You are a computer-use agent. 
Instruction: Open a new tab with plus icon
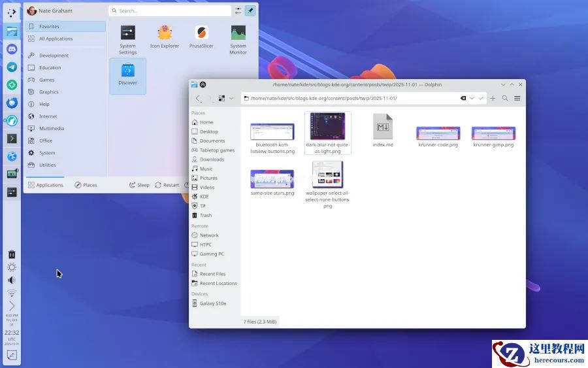493,99
